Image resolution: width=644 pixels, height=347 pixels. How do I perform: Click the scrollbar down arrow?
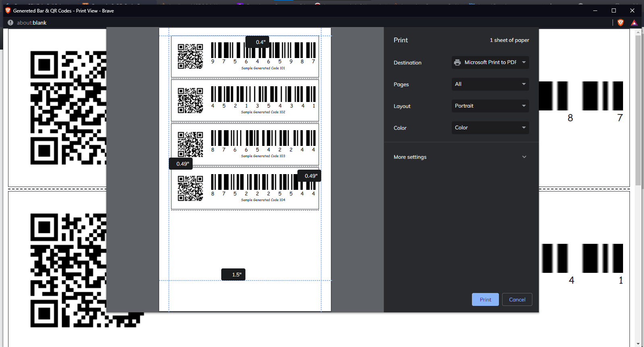[x=638, y=344]
